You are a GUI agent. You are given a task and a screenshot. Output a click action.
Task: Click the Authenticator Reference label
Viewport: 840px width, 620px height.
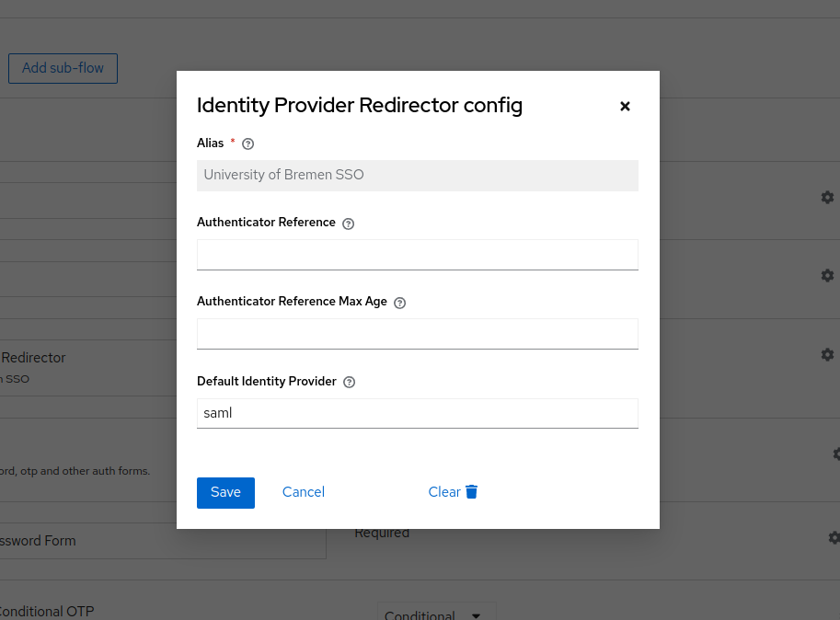click(266, 223)
